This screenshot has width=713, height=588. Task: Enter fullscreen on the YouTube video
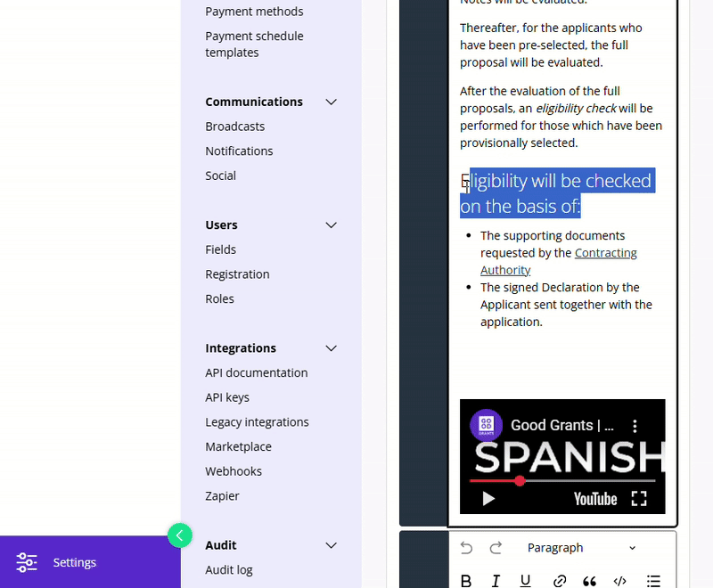click(x=639, y=499)
